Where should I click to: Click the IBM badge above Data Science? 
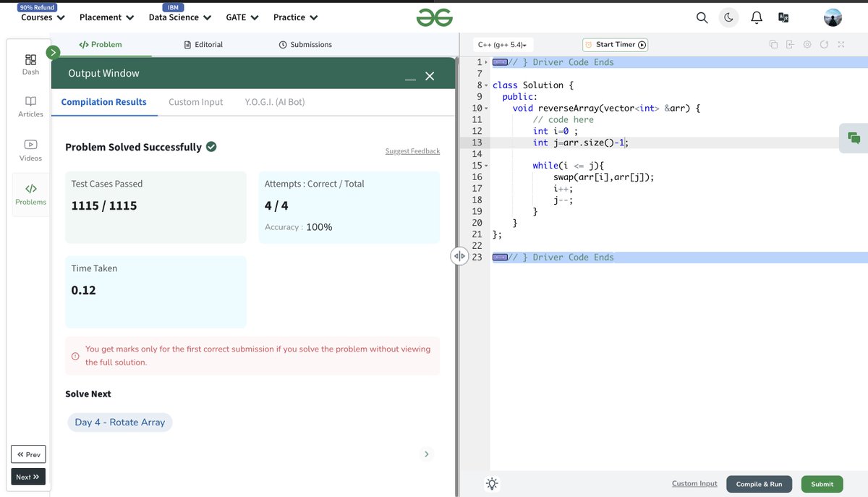coord(173,7)
